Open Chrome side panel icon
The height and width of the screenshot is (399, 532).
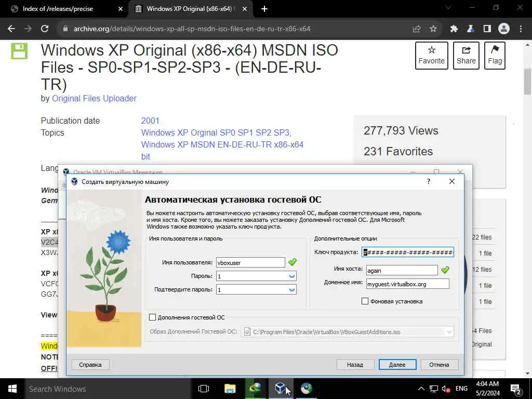[487, 29]
